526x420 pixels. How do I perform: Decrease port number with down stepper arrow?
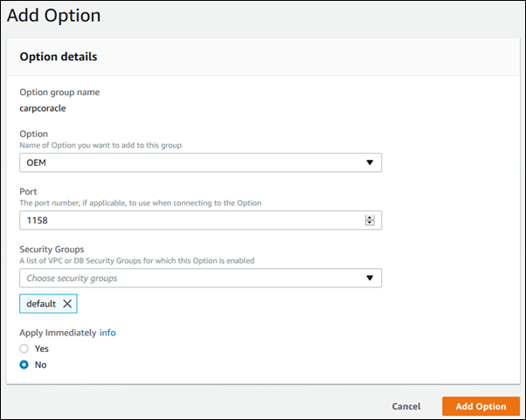370,224
